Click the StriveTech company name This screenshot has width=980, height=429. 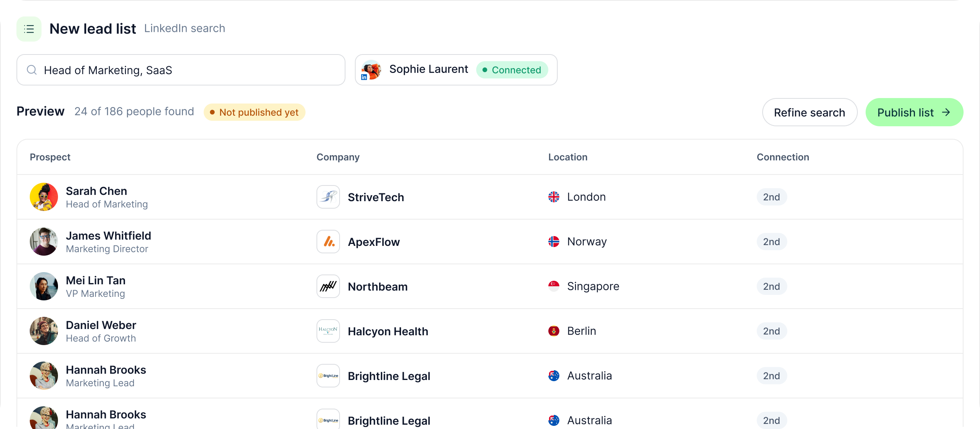point(376,197)
